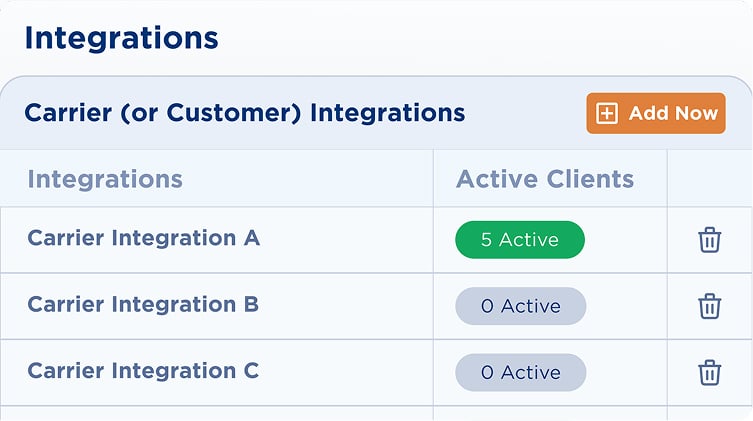Delete Carrier Integration A with trash icon
The image size is (753, 421).
click(709, 240)
